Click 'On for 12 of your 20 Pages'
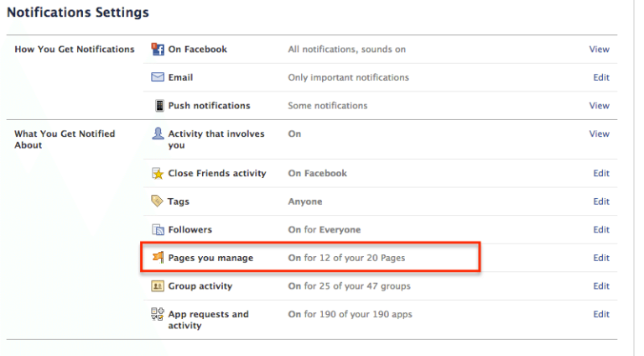Screen dimensions: 644x356 346,258
